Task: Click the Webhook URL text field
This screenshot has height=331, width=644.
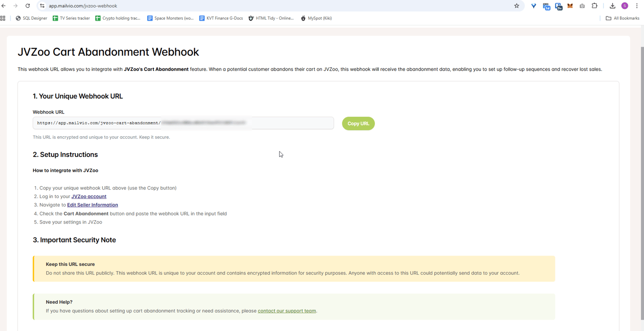Action: 183,123
